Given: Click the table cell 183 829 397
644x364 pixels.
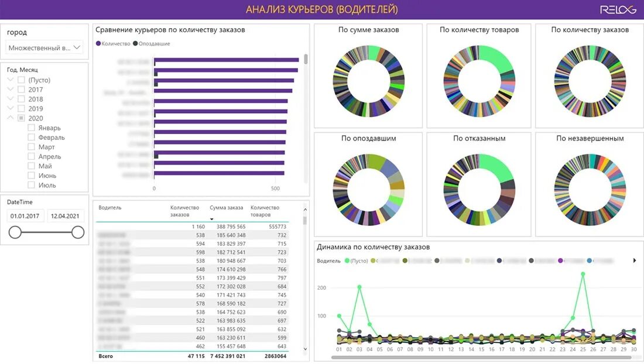Looking at the screenshot, I should pyautogui.click(x=231, y=244).
